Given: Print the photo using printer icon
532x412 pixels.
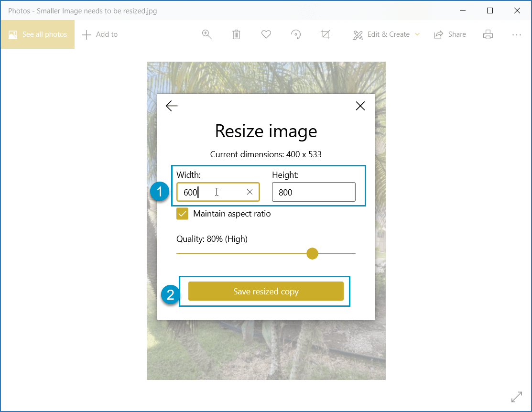Looking at the screenshot, I should click(x=488, y=34).
